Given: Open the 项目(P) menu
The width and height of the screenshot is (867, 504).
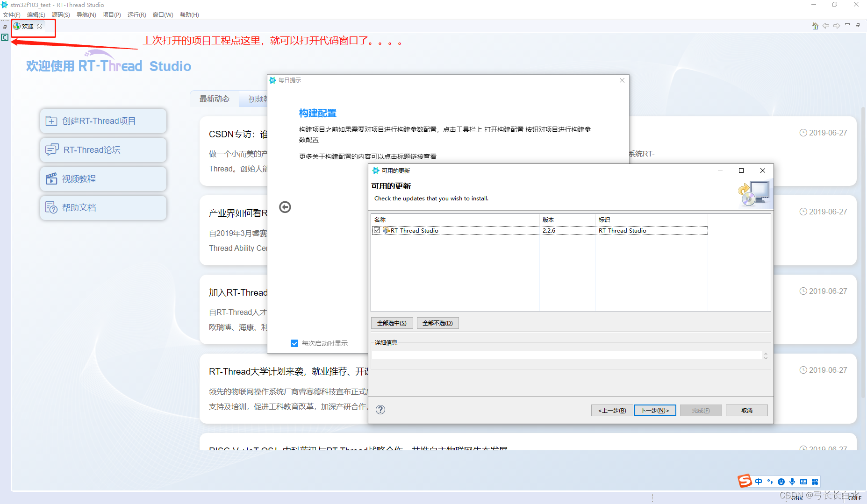Looking at the screenshot, I should pyautogui.click(x=112, y=15).
